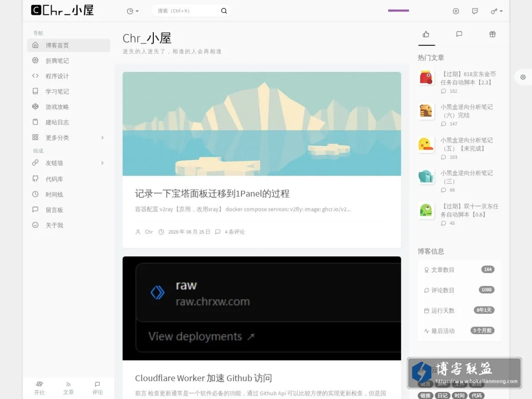Click the Chr_小屋 site logo
The width and height of the screenshot is (532, 399).
[63, 10]
